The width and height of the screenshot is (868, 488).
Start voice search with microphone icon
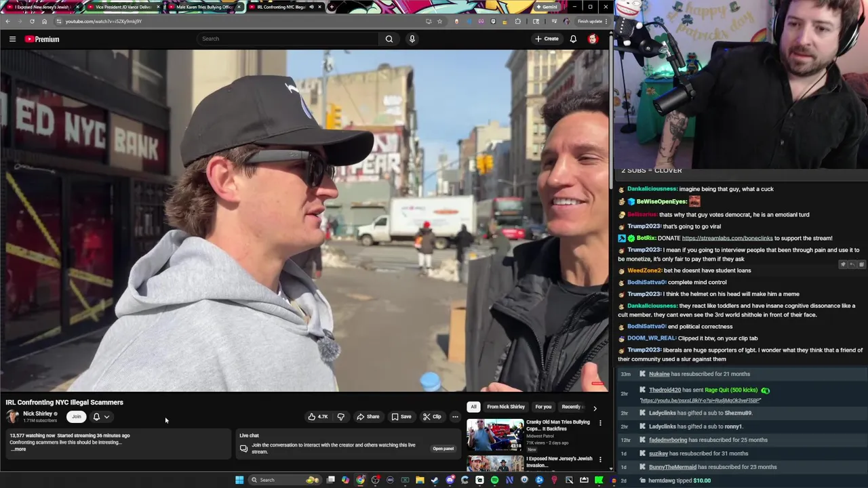point(412,39)
